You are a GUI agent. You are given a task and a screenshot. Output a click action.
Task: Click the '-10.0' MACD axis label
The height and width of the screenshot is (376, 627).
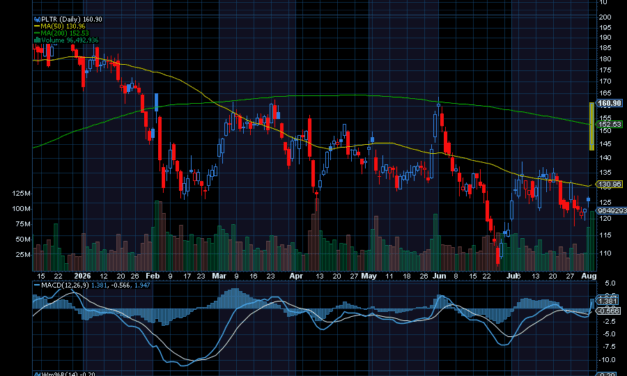coord(607,360)
